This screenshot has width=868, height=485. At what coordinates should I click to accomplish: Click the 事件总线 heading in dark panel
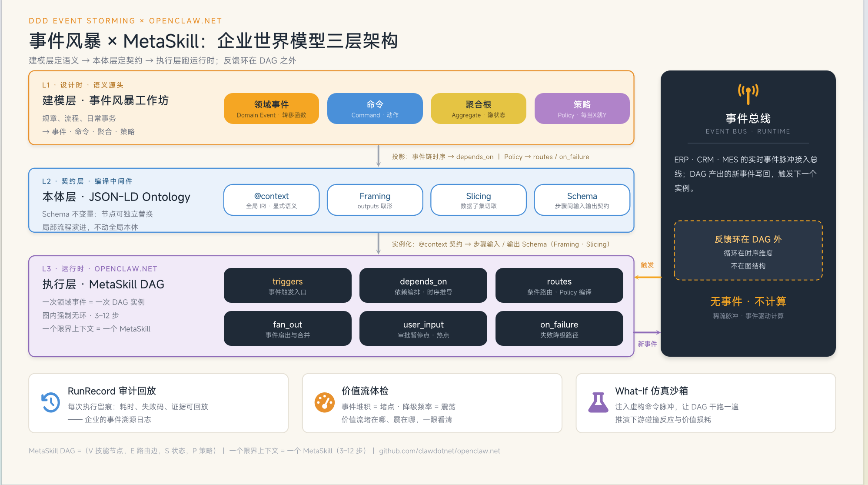(x=748, y=118)
